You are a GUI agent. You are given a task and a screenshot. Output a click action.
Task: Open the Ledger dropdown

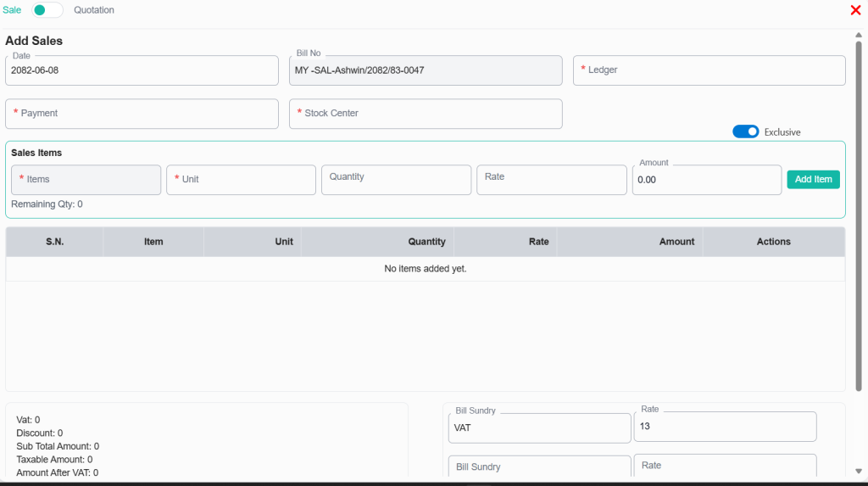pyautogui.click(x=709, y=70)
